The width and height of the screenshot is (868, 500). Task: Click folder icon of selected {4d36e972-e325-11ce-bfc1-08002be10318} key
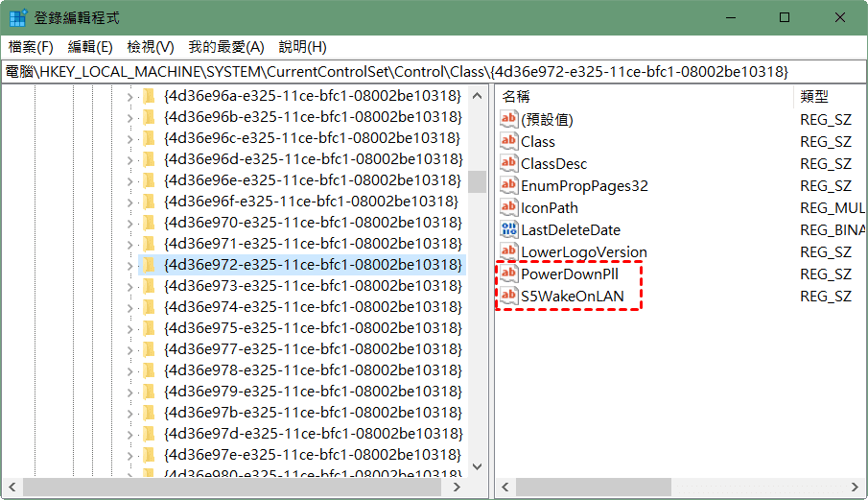(x=149, y=265)
